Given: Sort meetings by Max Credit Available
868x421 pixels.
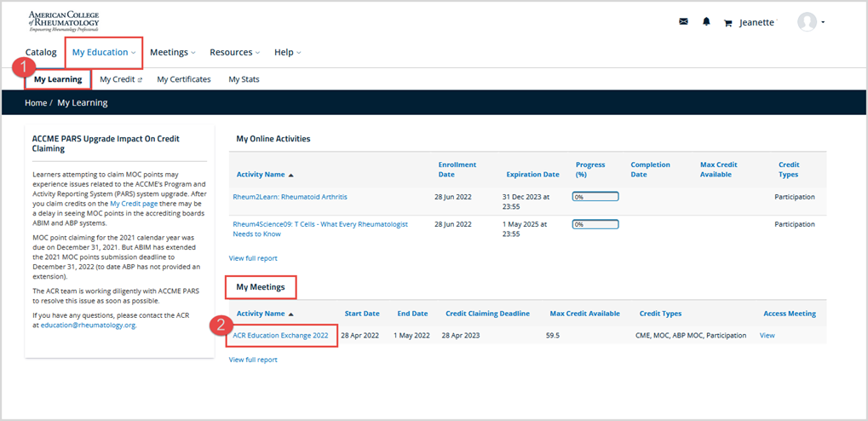Looking at the screenshot, I should (584, 314).
